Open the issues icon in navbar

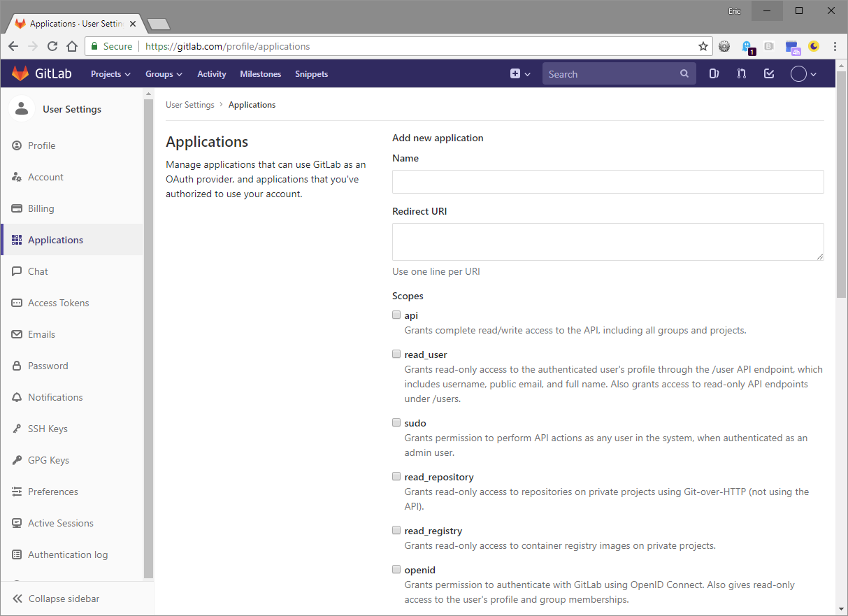click(x=714, y=73)
